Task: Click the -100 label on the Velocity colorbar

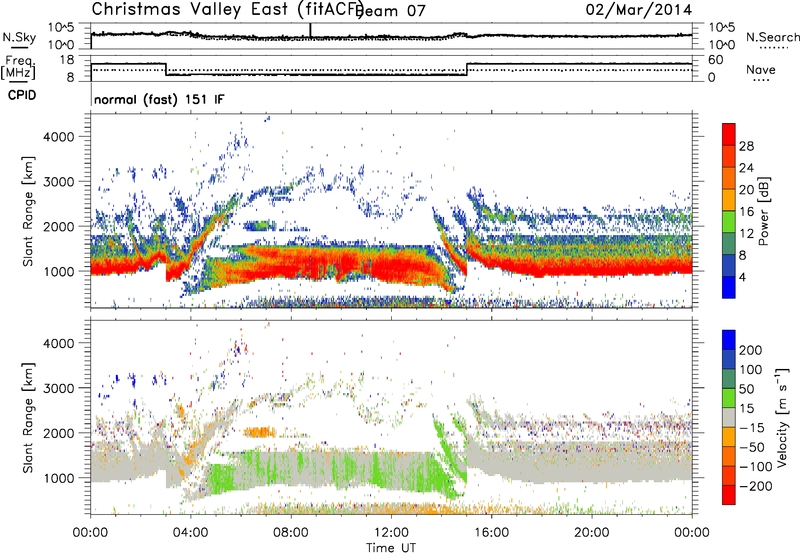Action: pos(756,466)
